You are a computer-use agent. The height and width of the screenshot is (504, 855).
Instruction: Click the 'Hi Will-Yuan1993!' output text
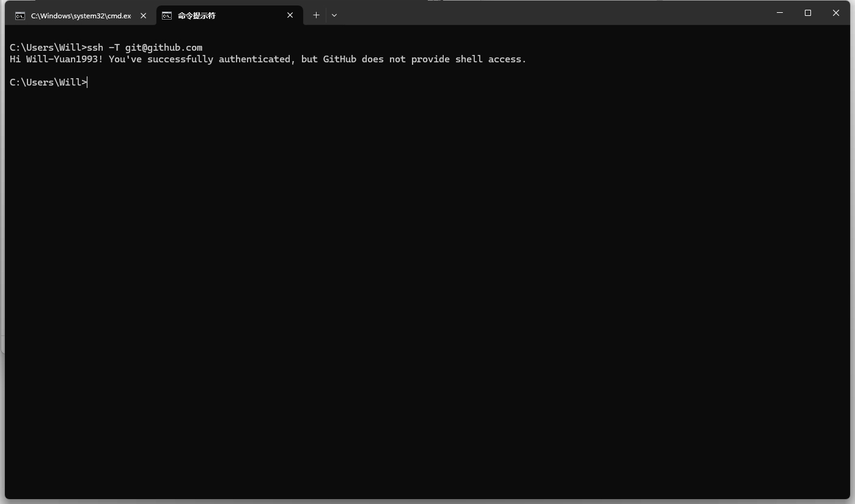click(x=56, y=59)
